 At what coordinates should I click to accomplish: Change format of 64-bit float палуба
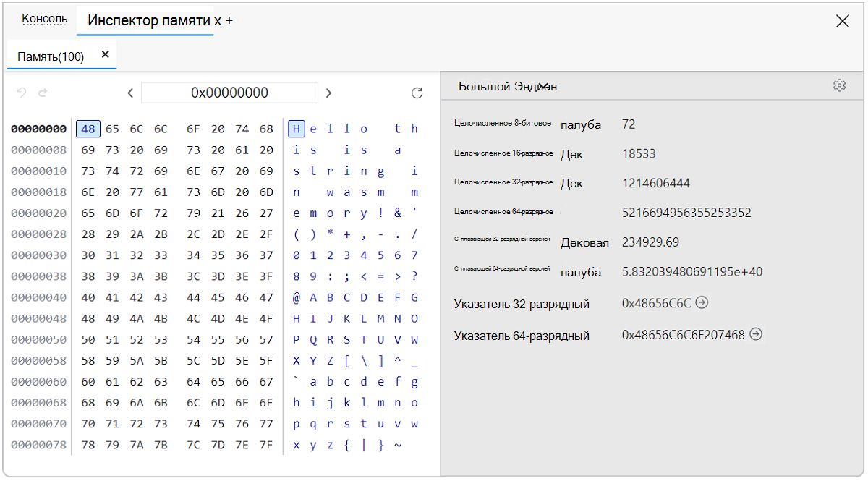tap(581, 272)
